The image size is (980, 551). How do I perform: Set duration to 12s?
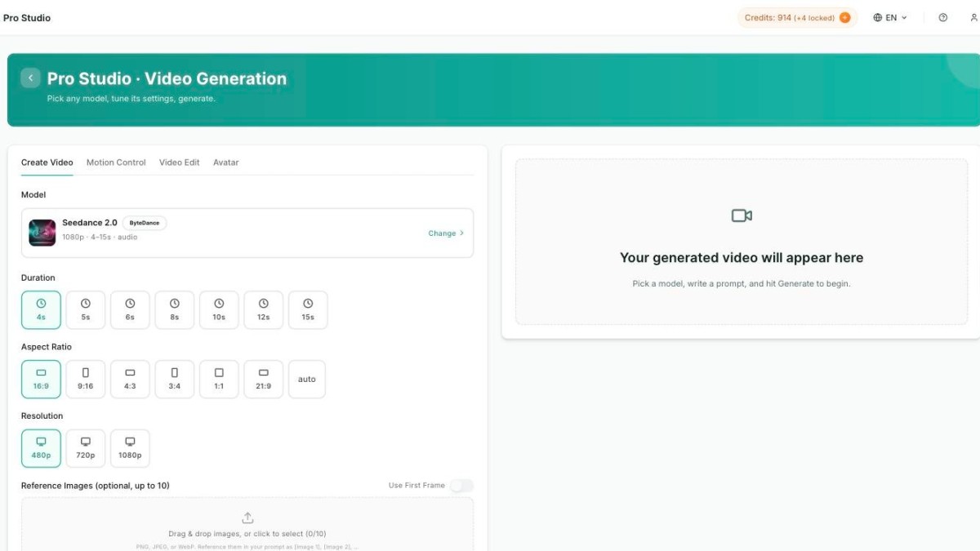[x=263, y=310]
